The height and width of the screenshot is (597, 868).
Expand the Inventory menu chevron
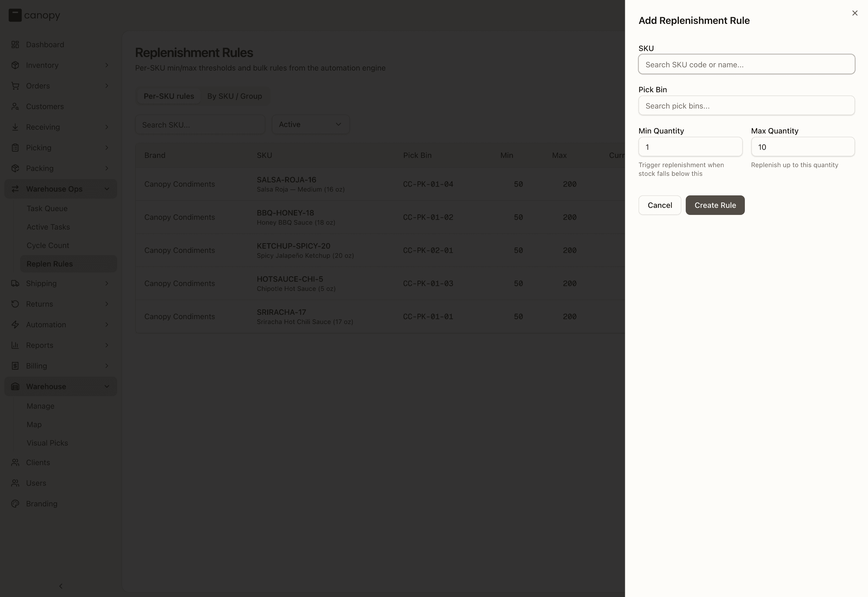[x=107, y=65]
